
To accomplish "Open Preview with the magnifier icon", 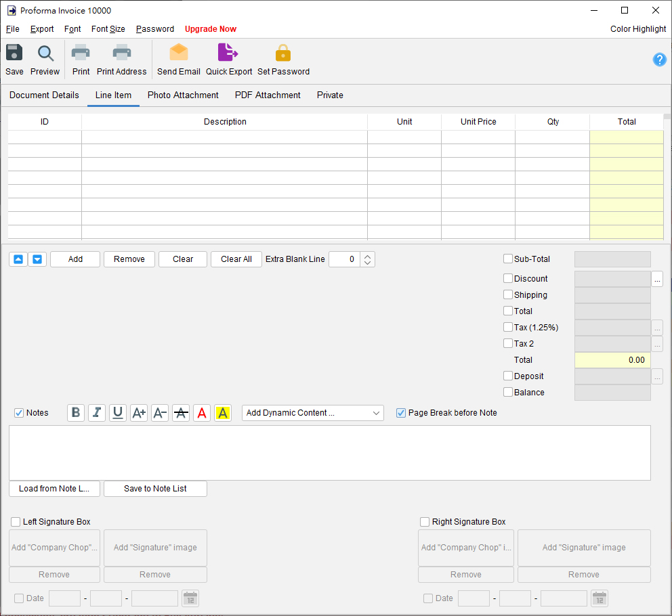I will 45,53.
